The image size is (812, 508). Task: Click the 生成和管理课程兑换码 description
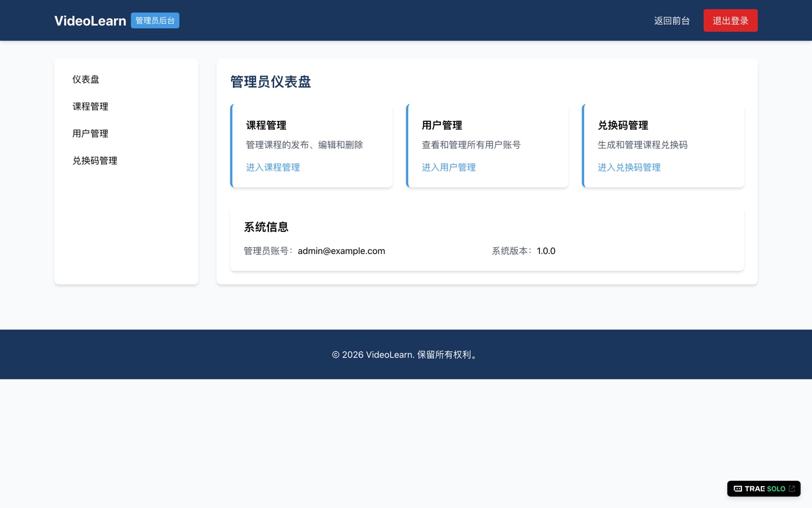[x=643, y=145]
